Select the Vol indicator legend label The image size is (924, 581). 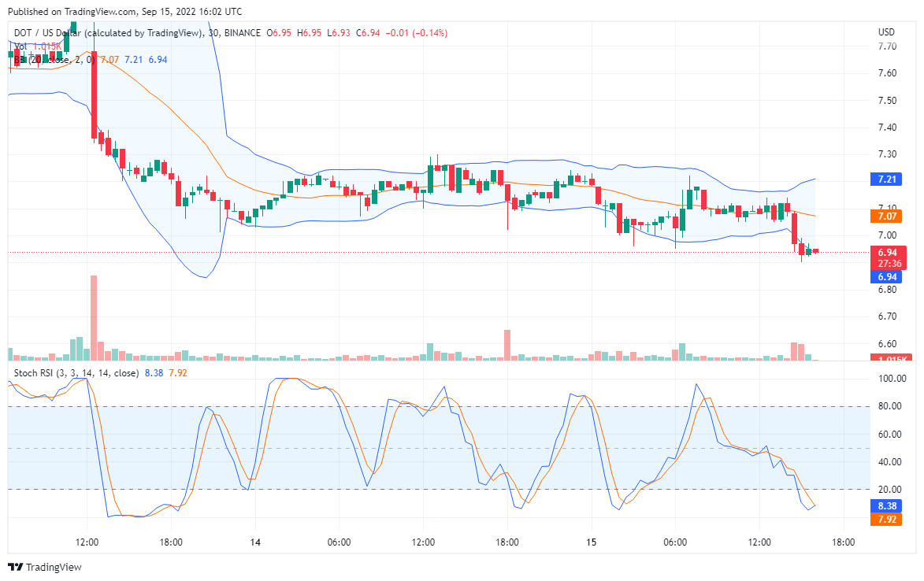pos(20,46)
